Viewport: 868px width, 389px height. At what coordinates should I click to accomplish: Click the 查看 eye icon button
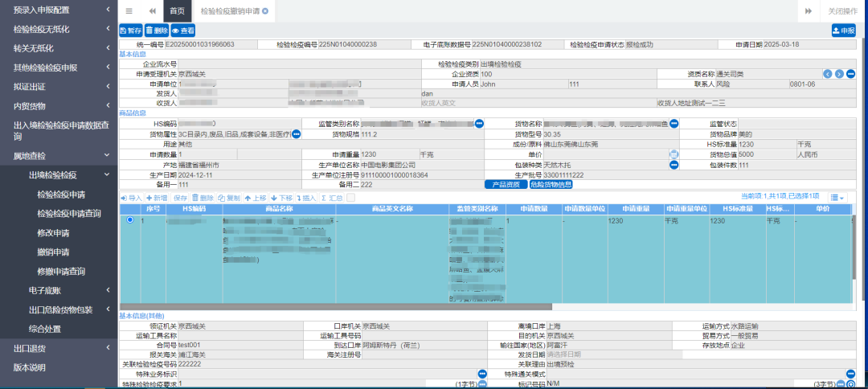183,31
